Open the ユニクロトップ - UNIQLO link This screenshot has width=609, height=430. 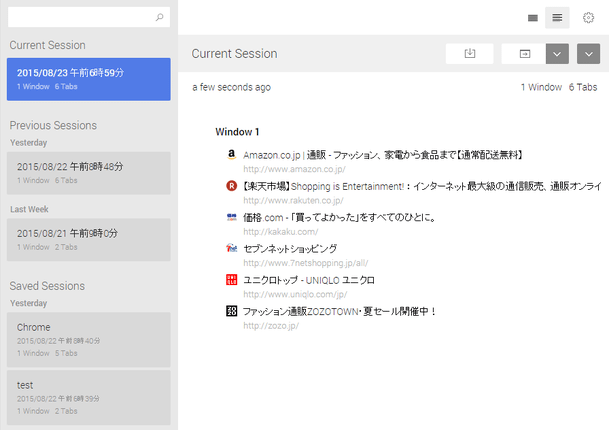pyautogui.click(x=309, y=280)
